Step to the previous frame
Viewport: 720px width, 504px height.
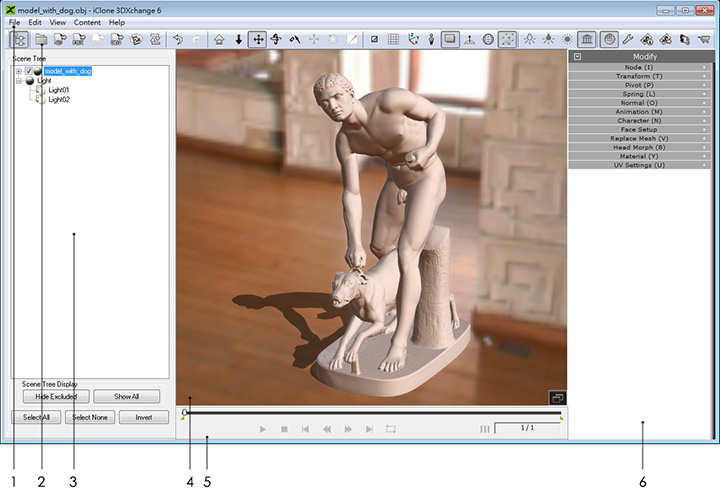click(327, 429)
